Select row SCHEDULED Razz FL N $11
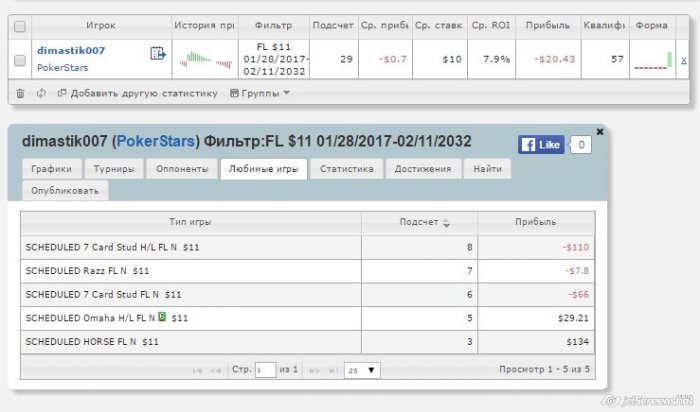 click(x=308, y=271)
